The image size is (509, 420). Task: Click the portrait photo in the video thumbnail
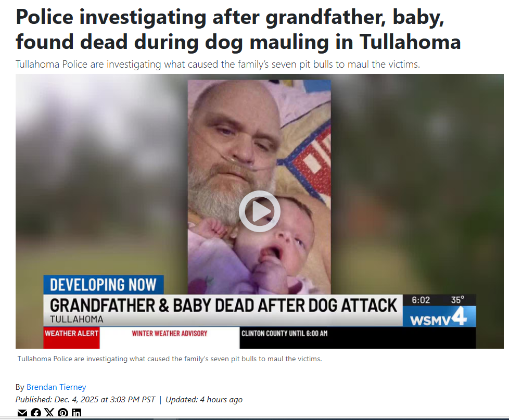coord(259,187)
